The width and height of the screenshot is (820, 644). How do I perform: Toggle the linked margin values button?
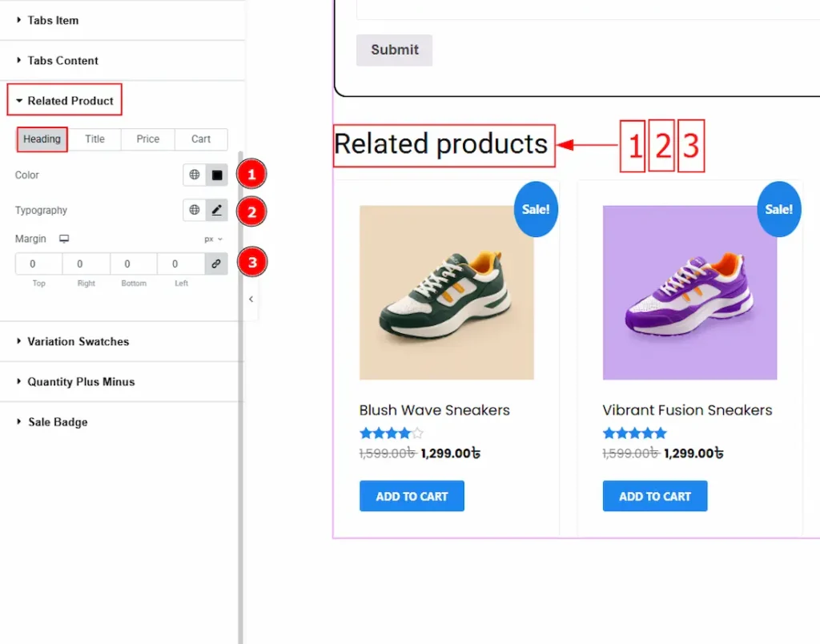click(x=216, y=264)
